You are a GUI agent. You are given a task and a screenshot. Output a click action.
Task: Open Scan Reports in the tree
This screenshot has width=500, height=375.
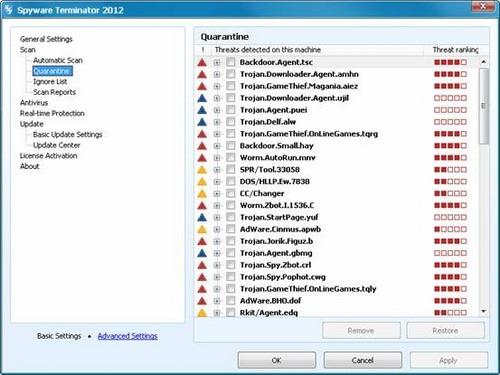click(x=54, y=92)
